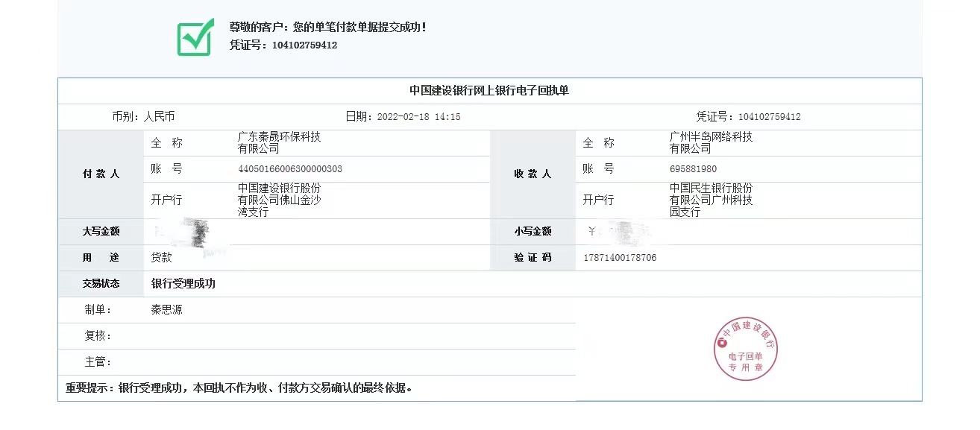Image resolution: width=980 pixels, height=430 pixels.
Task: Click the 大写金额 label cell
Action: point(101,232)
